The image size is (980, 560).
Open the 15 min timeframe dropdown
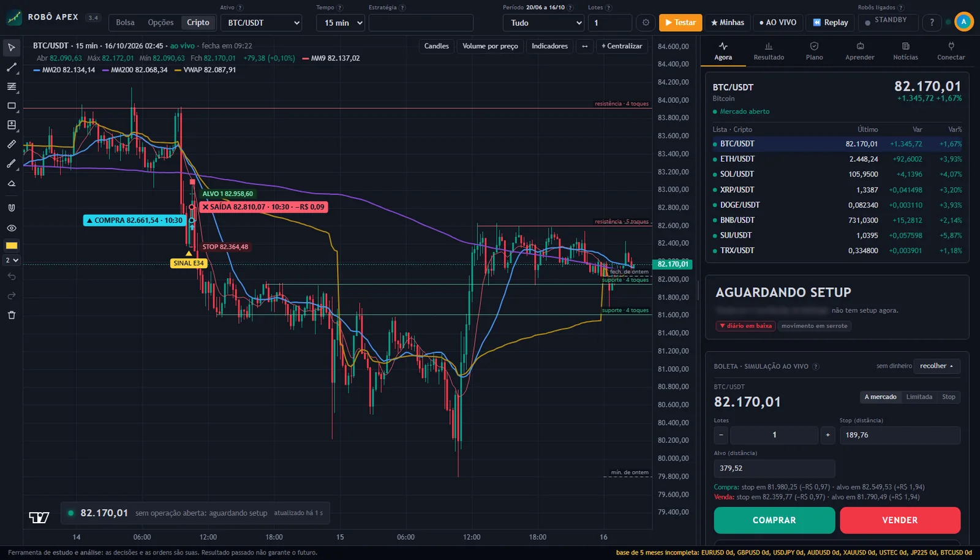coord(341,23)
